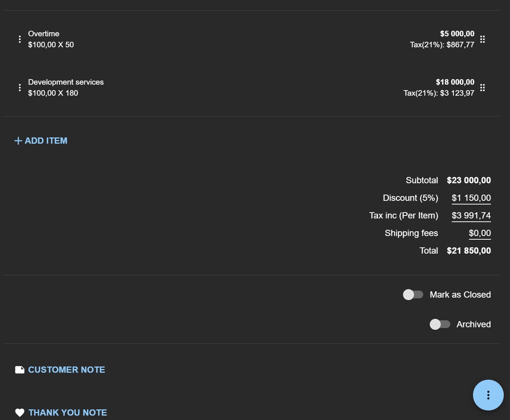Select the Overtime line item name

click(44, 34)
